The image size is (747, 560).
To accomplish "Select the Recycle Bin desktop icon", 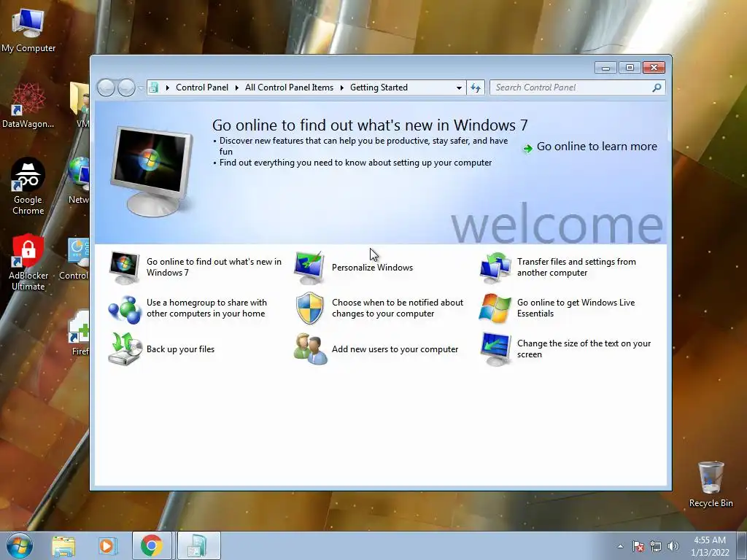I will coord(711,484).
